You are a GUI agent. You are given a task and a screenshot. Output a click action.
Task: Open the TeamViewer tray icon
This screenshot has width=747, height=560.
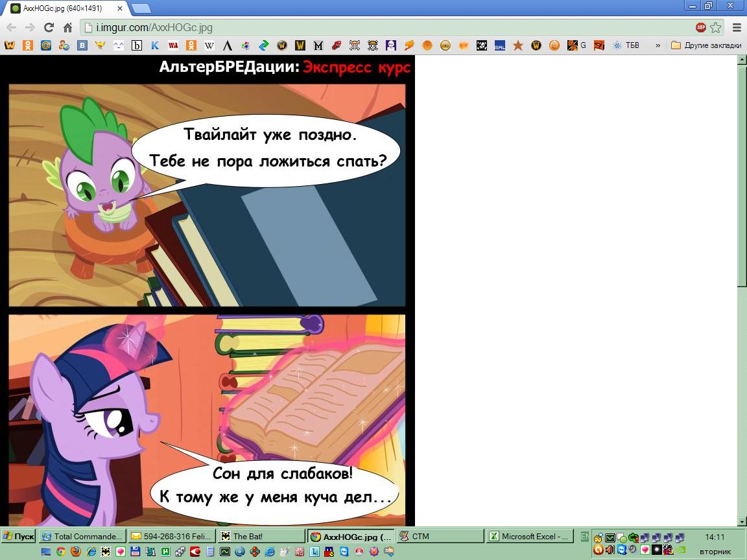click(622, 550)
